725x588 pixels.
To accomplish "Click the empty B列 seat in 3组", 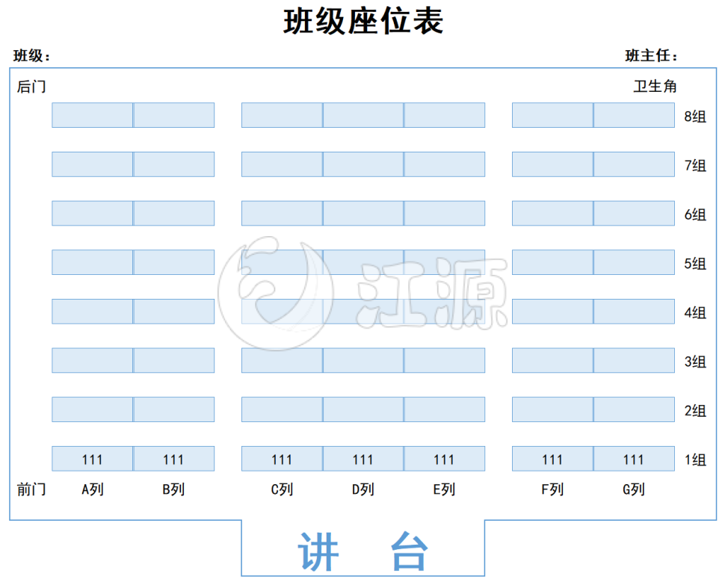I will coord(174,360).
